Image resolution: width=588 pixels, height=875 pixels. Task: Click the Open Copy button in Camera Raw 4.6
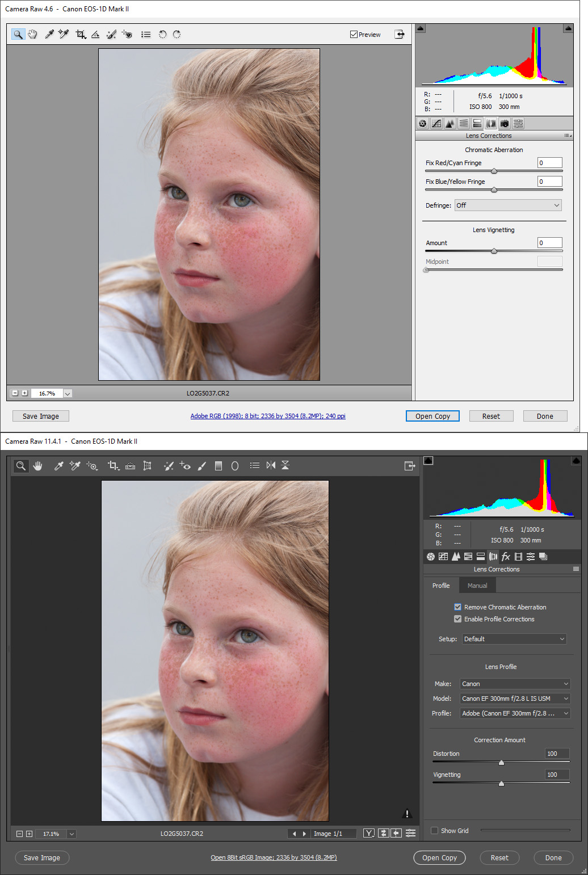pos(432,416)
